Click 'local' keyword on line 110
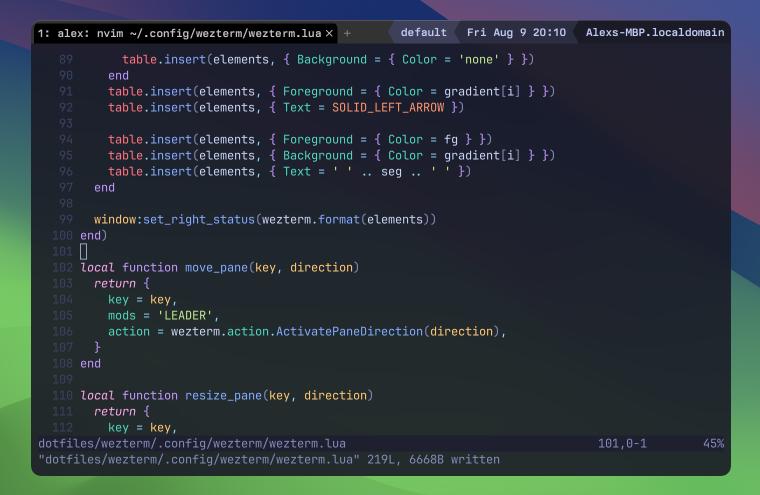Screen dimensions: 760x495 97,396
